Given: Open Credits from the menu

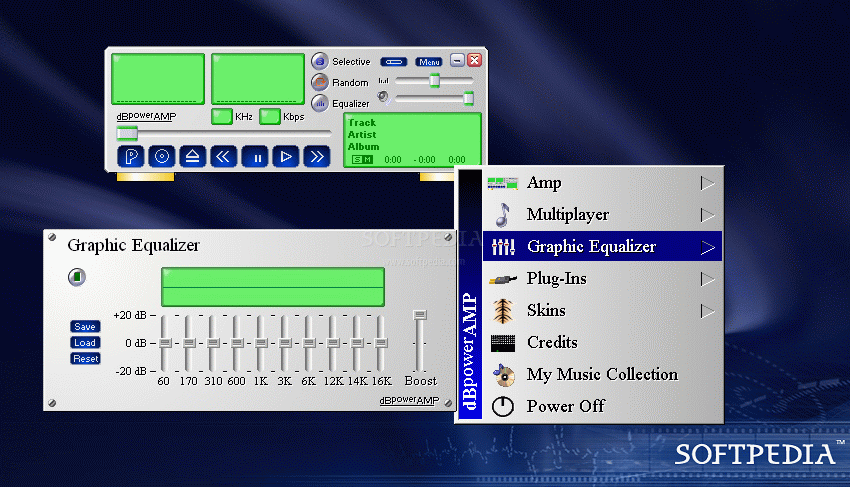Looking at the screenshot, I should tap(602, 342).
